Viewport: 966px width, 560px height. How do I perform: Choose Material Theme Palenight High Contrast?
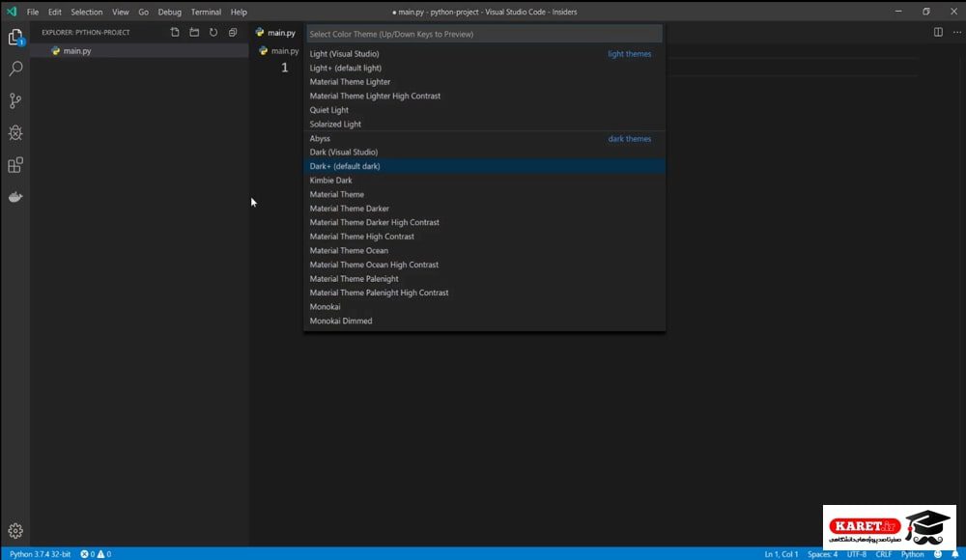click(x=484, y=293)
